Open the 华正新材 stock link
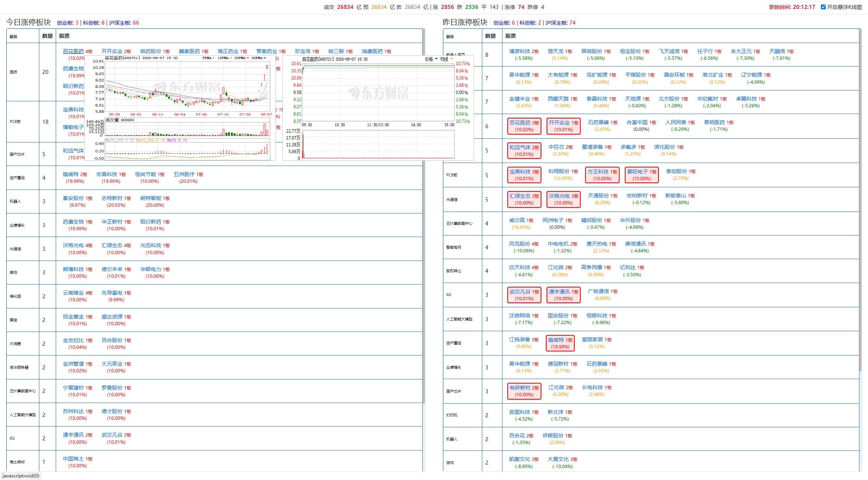The image size is (868, 480). (x=112, y=222)
